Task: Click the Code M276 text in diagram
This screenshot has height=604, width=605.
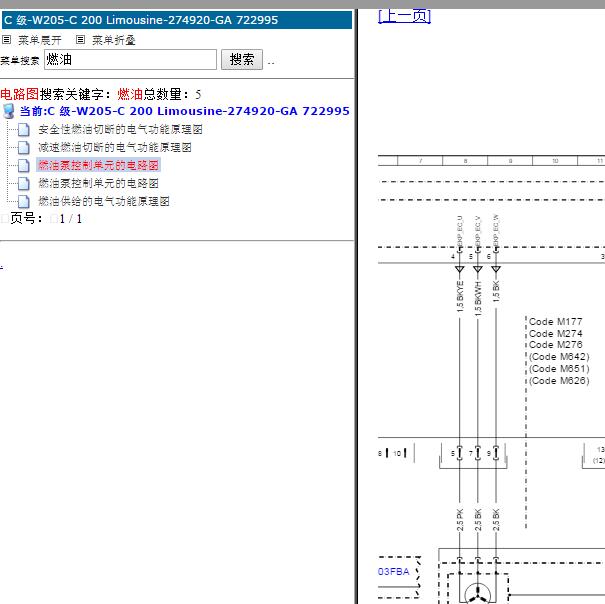Action: (x=556, y=345)
